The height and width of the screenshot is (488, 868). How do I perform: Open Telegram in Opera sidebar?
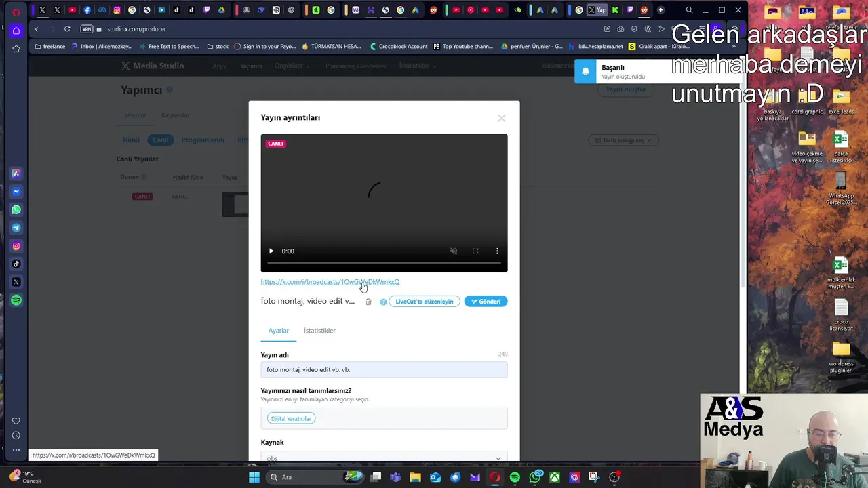(16, 228)
